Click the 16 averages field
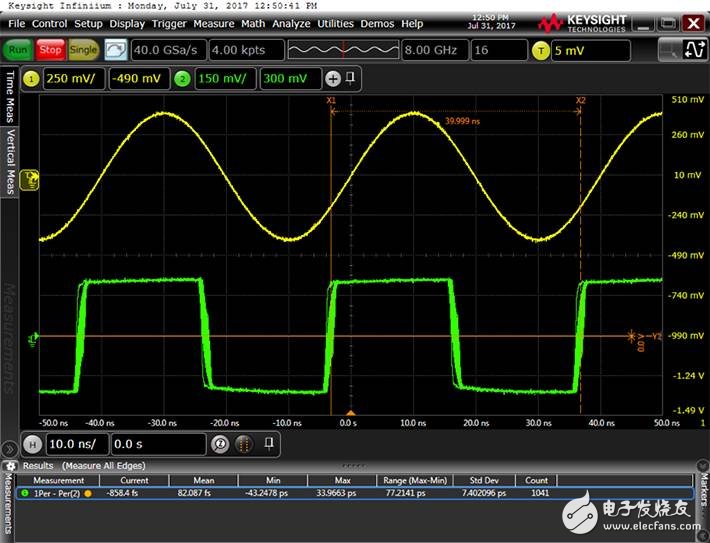Screen dimensions: 710x543 (x=499, y=50)
